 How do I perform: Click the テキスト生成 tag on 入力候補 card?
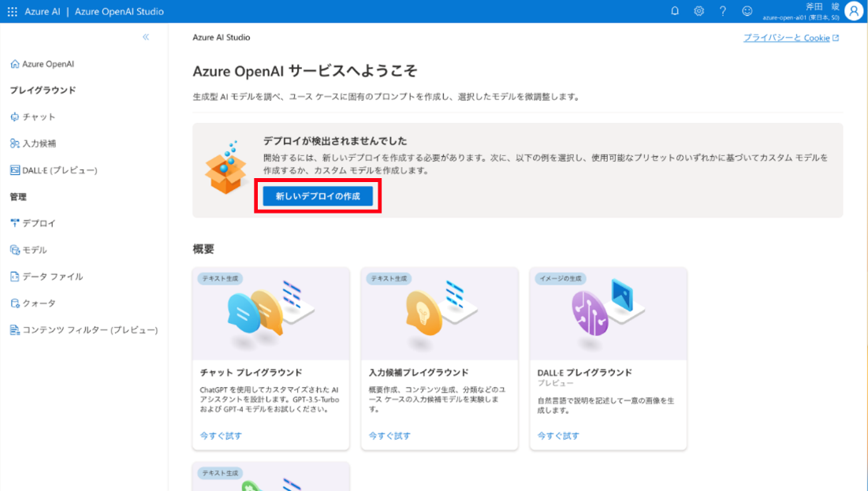tap(389, 278)
